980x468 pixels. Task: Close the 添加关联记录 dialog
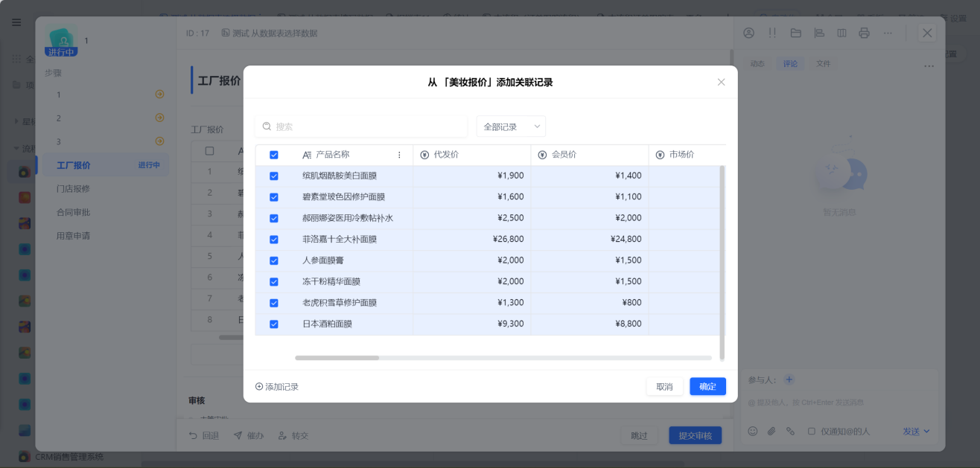721,82
